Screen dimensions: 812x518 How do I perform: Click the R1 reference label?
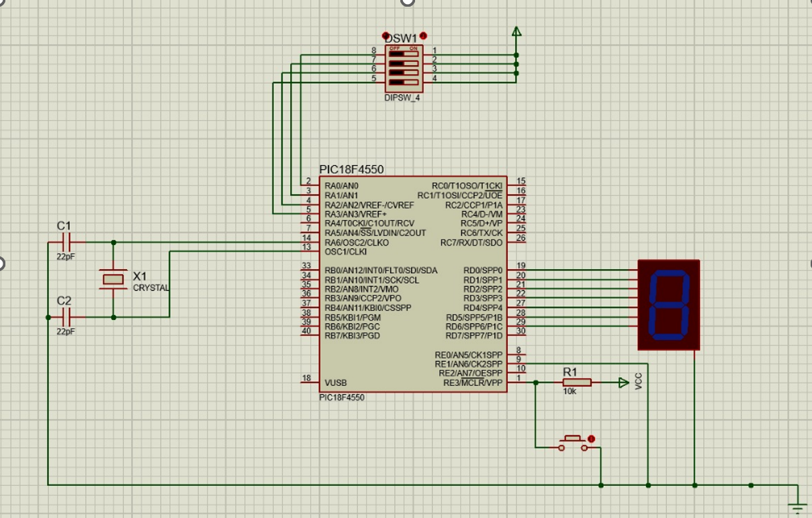click(x=570, y=371)
